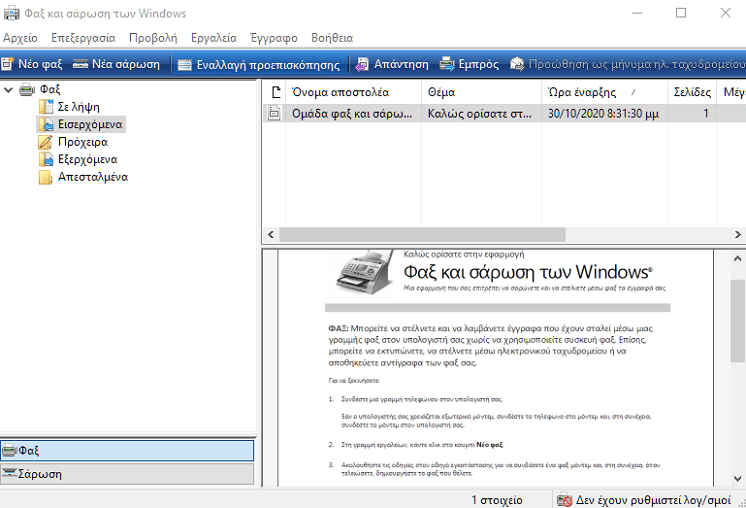The width and height of the screenshot is (746, 508).
Task: Click the Εμπρός forward icon
Action: (447, 64)
